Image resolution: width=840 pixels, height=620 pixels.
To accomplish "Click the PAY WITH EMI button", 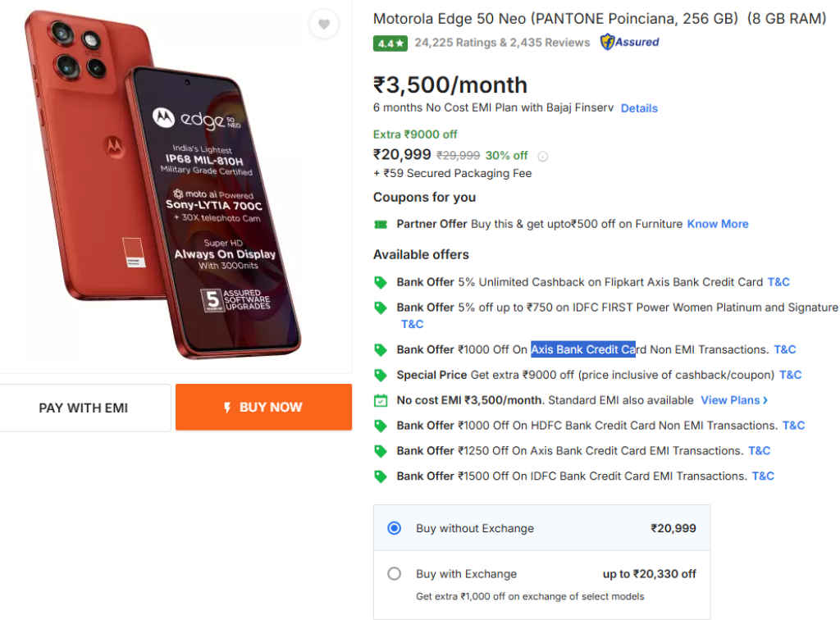I will pos(84,407).
